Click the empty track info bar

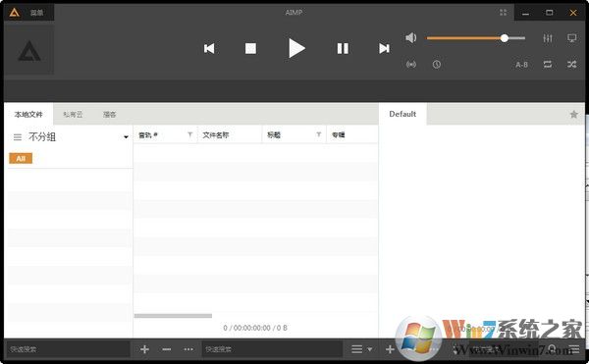(294, 90)
